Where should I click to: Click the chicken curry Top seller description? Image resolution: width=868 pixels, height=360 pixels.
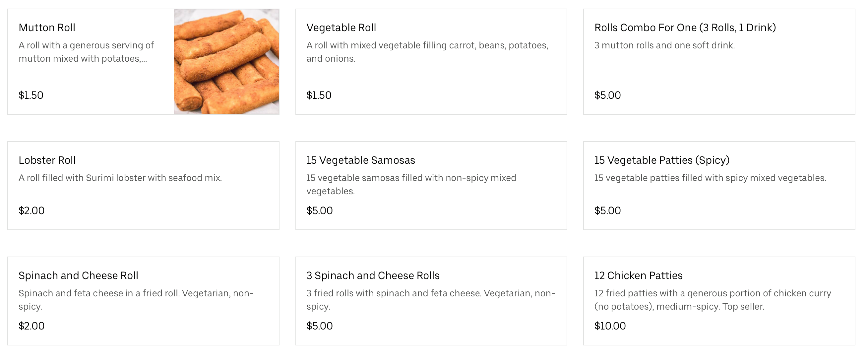712,300
